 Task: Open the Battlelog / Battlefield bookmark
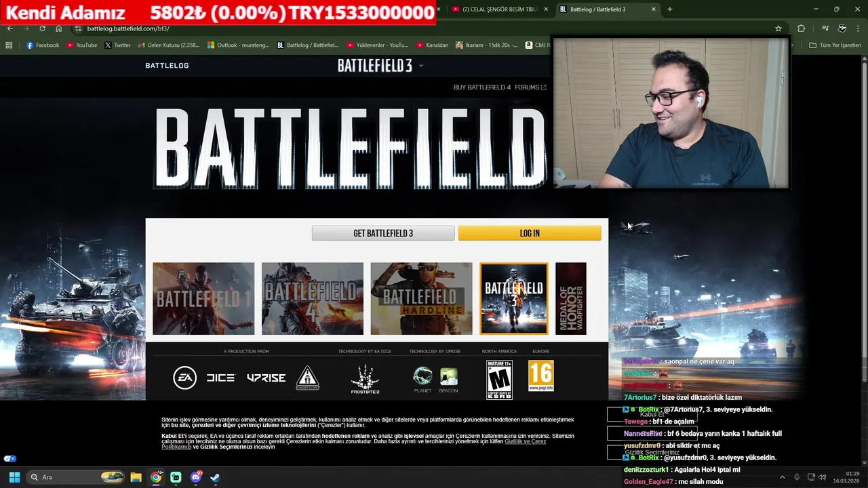point(308,45)
